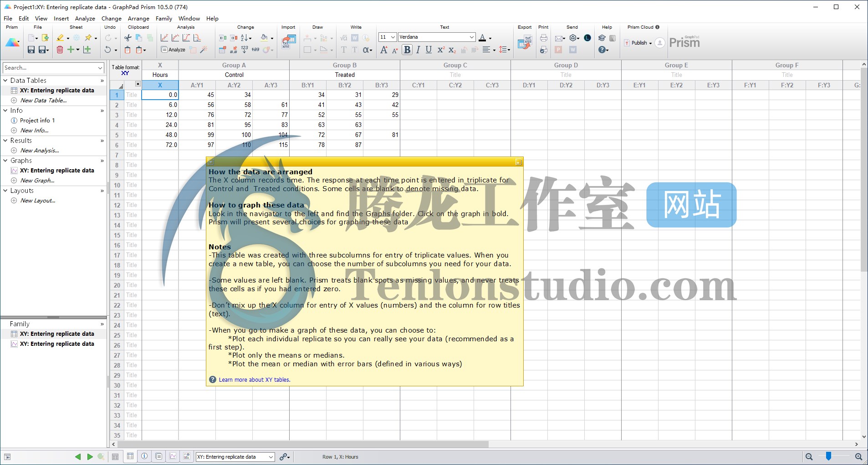
Task: Collapse the Layouts section in navigator
Action: pyautogui.click(x=5, y=191)
